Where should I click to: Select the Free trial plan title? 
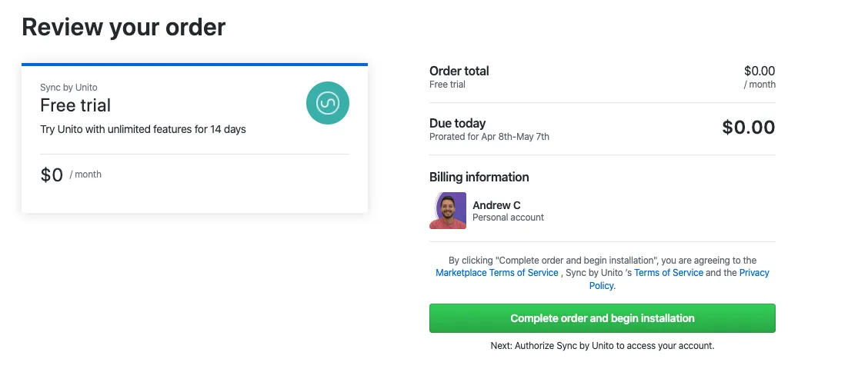[75, 105]
